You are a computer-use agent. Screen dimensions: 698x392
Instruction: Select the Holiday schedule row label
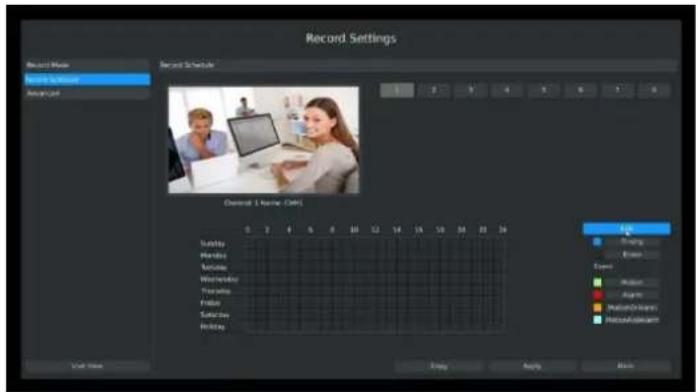(212, 327)
